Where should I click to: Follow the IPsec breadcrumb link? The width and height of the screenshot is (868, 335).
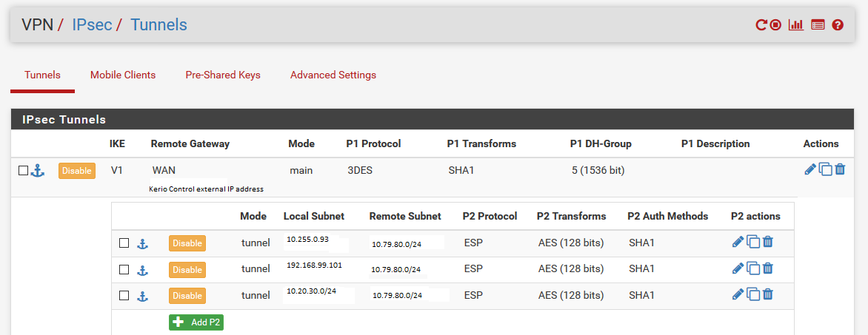click(x=92, y=25)
